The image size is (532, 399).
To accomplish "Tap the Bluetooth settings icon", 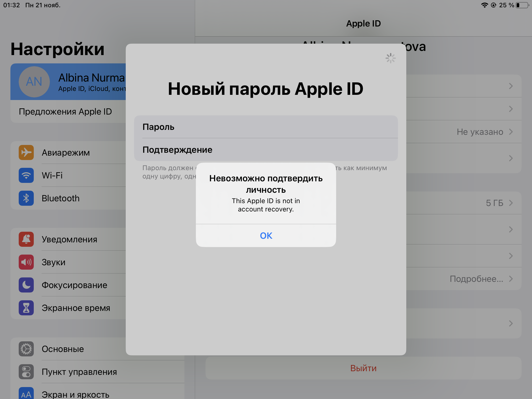I will 26,198.
